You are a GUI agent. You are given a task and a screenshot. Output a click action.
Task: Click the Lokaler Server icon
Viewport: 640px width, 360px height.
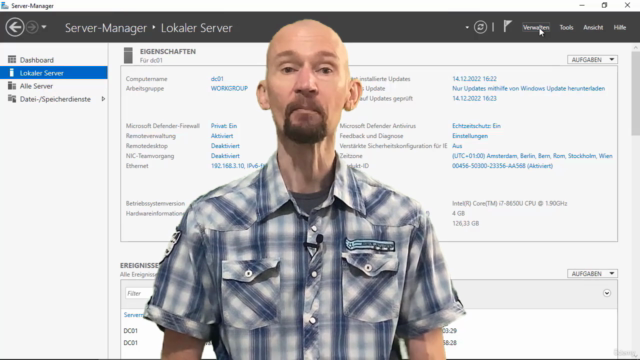[x=12, y=73]
